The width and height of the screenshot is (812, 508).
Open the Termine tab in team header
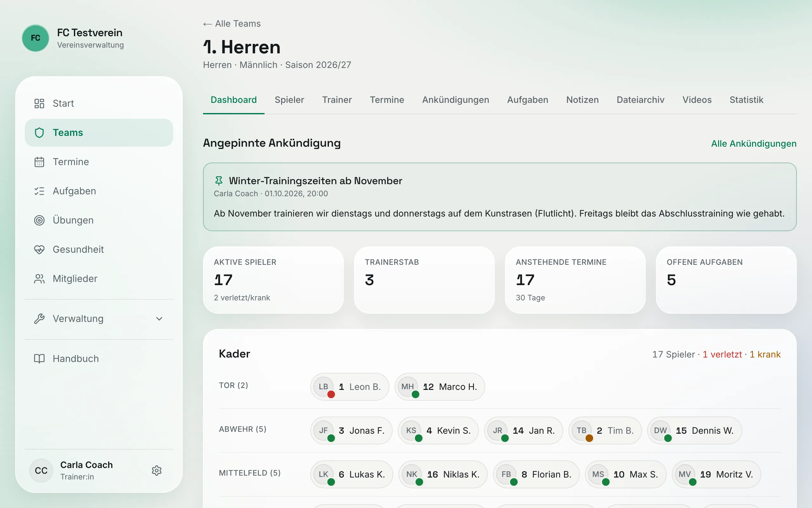(387, 100)
